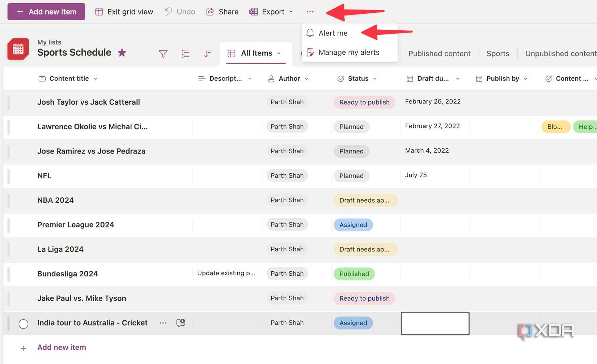Click the purple Add new item button

click(x=46, y=12)
